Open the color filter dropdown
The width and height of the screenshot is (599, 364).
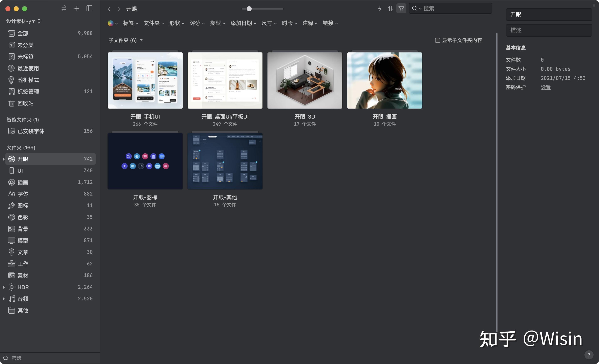coord(113,23)
